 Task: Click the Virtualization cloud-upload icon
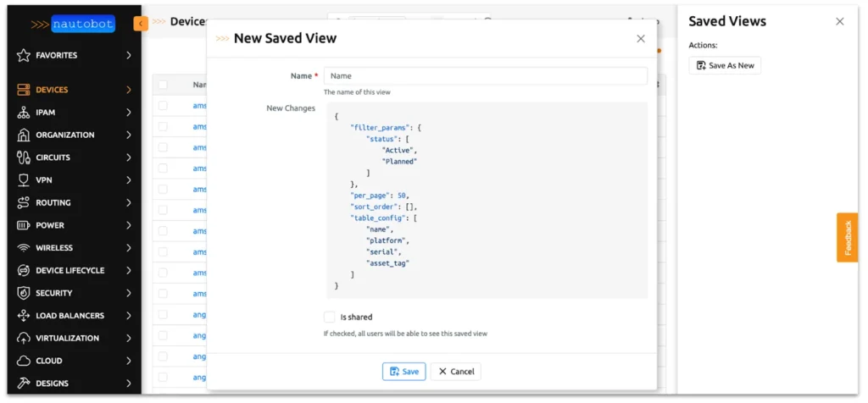click(x=23, y=339)
